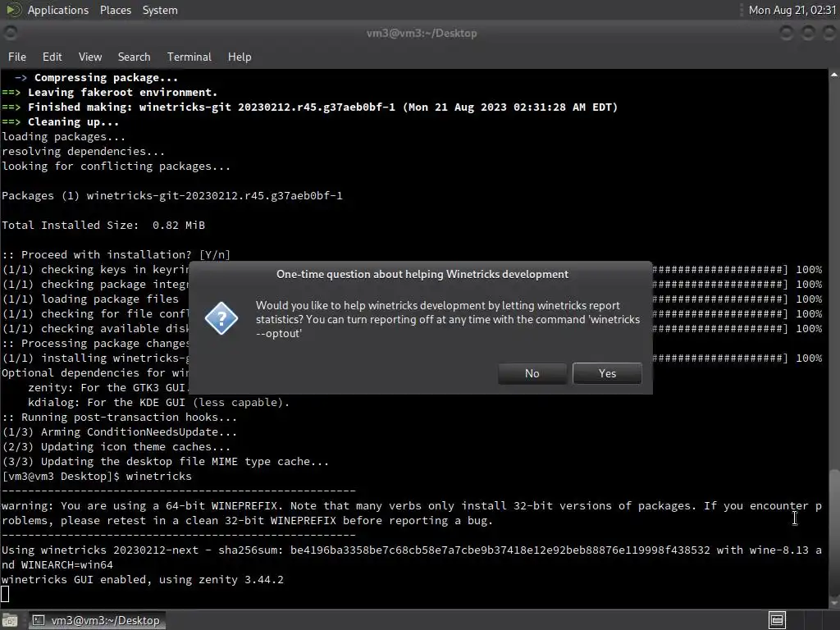The image size is (840, 630).
Task: Open the Terminal menu
Action: pyautogui.click(x=189, y=57)
